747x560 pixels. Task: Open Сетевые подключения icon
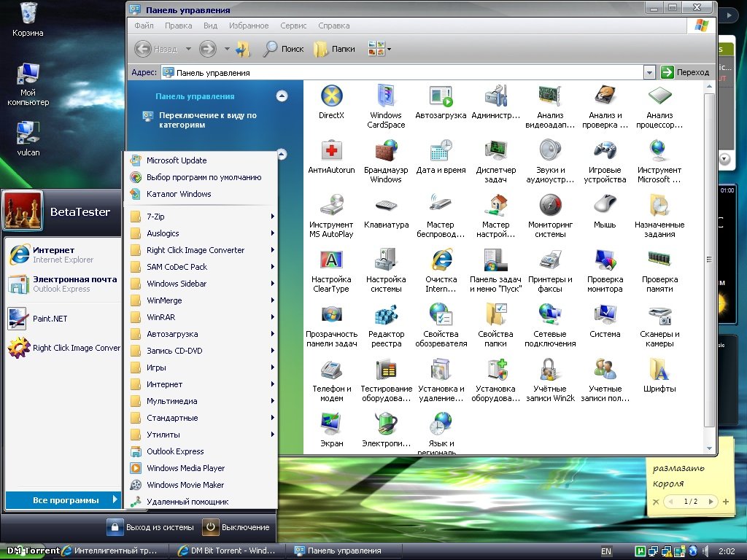(550, 325)
